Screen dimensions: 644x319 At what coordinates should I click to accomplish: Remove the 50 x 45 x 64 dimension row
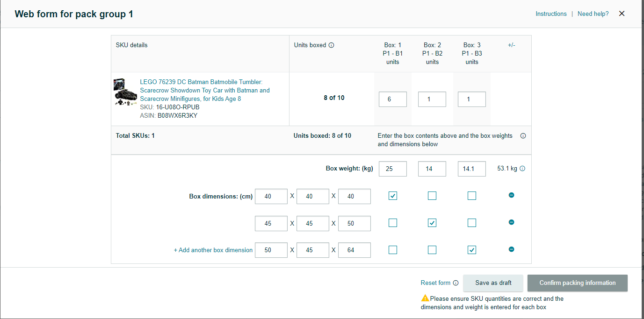(511, 249)
